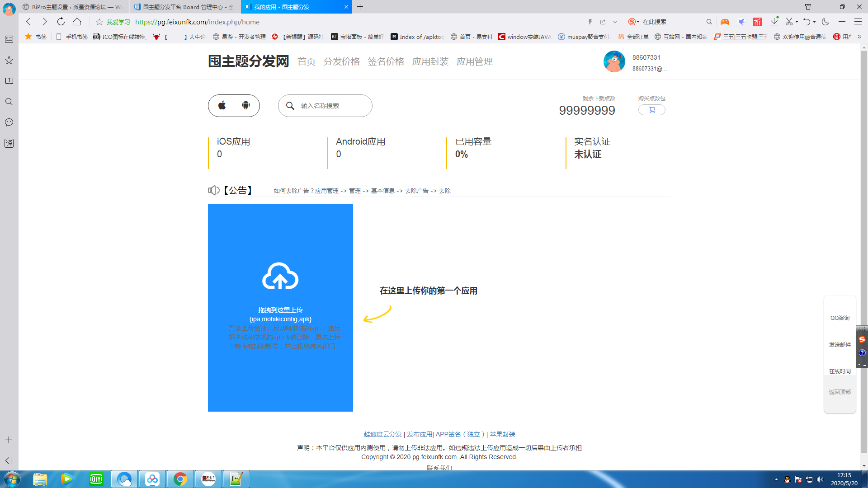
Task: Click the 围主题分发网 site logo
Action: click(248, 61)
